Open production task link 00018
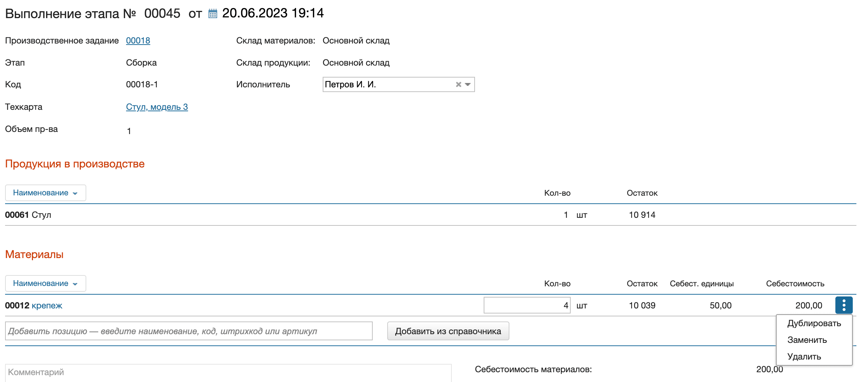Screen dimensions: 868x382 pos(138,41)
